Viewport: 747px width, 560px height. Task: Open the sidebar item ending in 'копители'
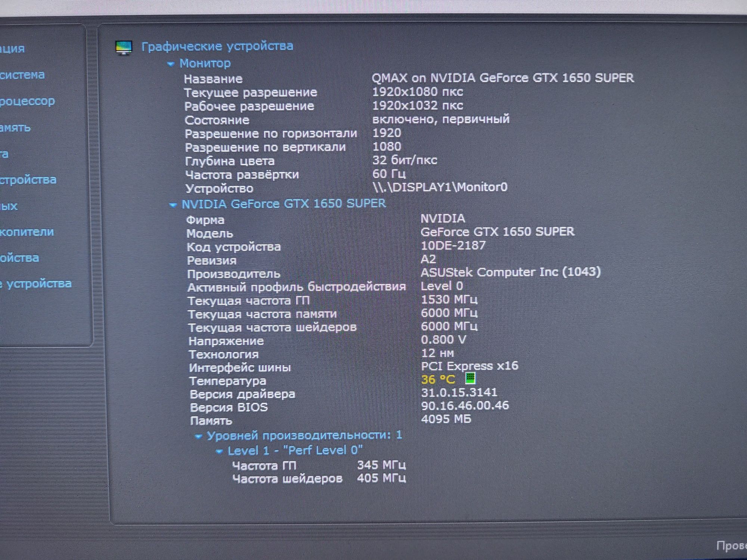click(27, 232)
